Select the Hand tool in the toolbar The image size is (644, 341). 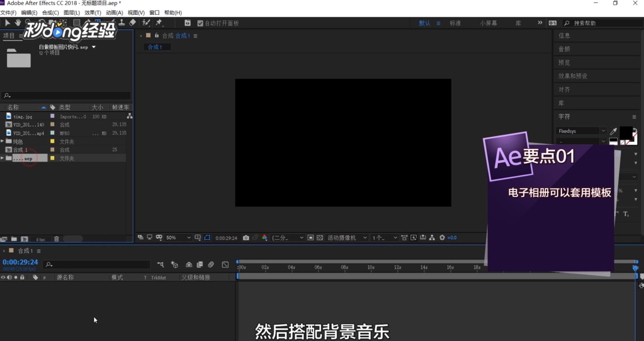[x=18, y=23]
